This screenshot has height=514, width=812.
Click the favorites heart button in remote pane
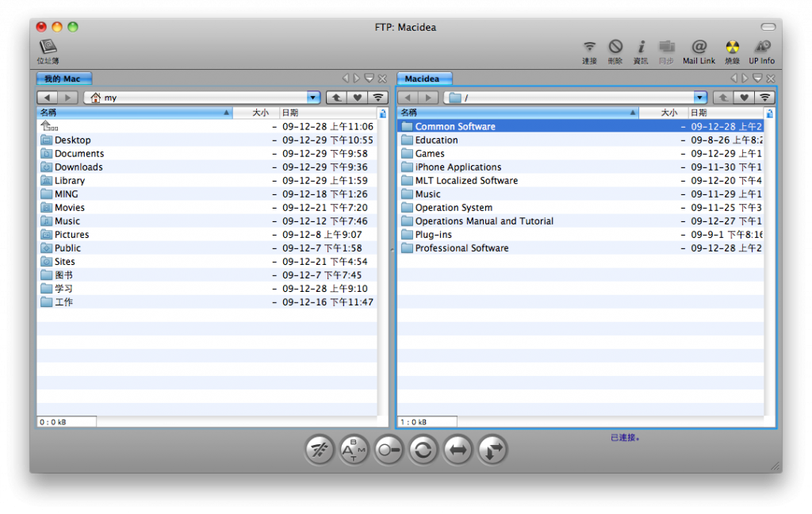coord(744,98)
